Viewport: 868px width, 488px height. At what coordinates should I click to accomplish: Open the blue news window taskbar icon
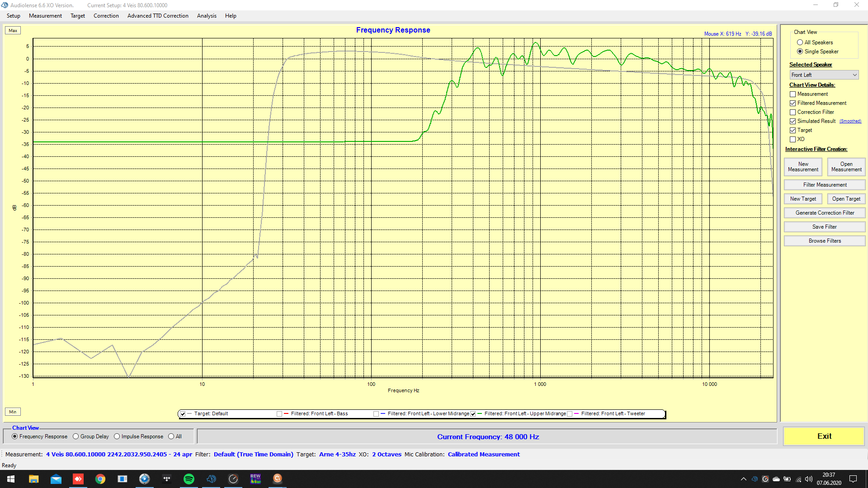click(x=123, y=479)
